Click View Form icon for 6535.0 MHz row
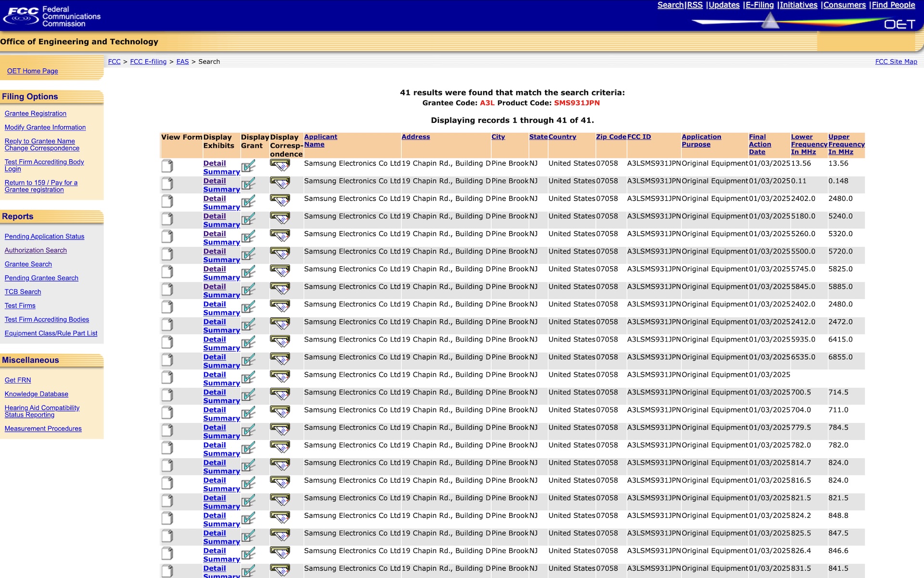 point(167,360)
